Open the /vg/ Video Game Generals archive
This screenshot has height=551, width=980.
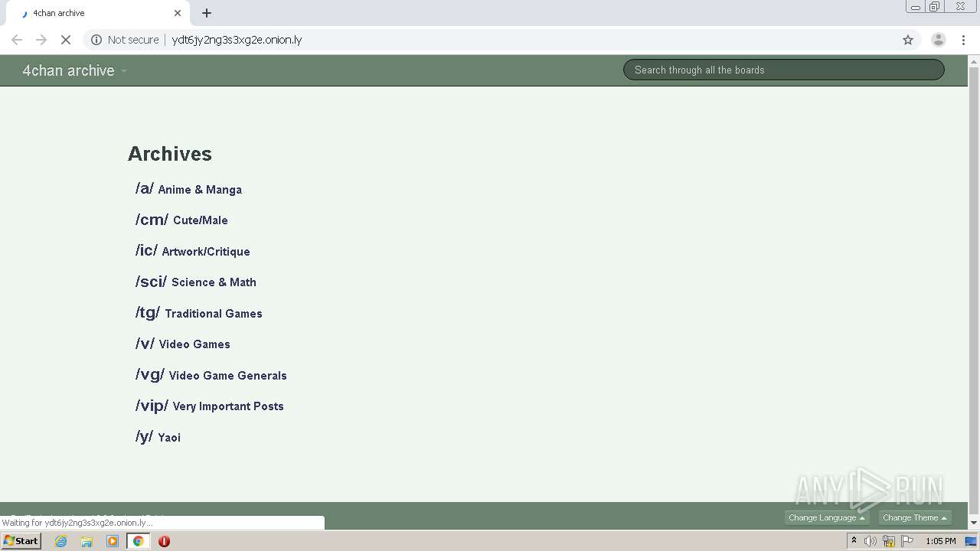[x=211, y=375]
